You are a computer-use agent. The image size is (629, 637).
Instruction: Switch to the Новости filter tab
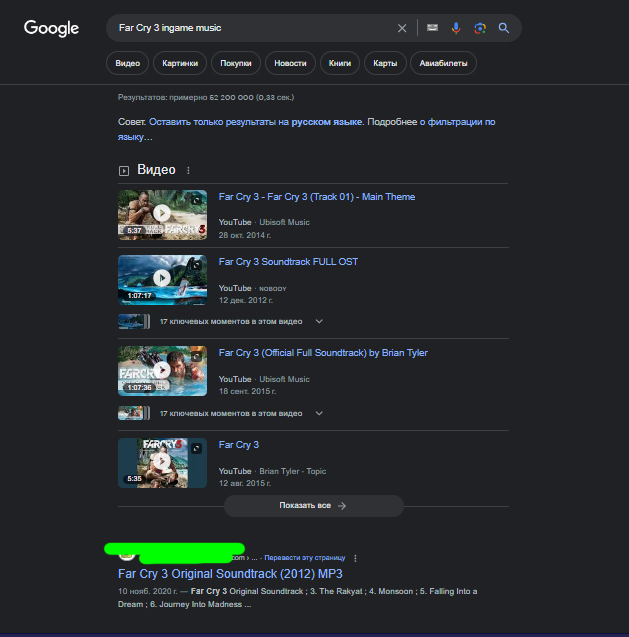click(x=290, y=63)
